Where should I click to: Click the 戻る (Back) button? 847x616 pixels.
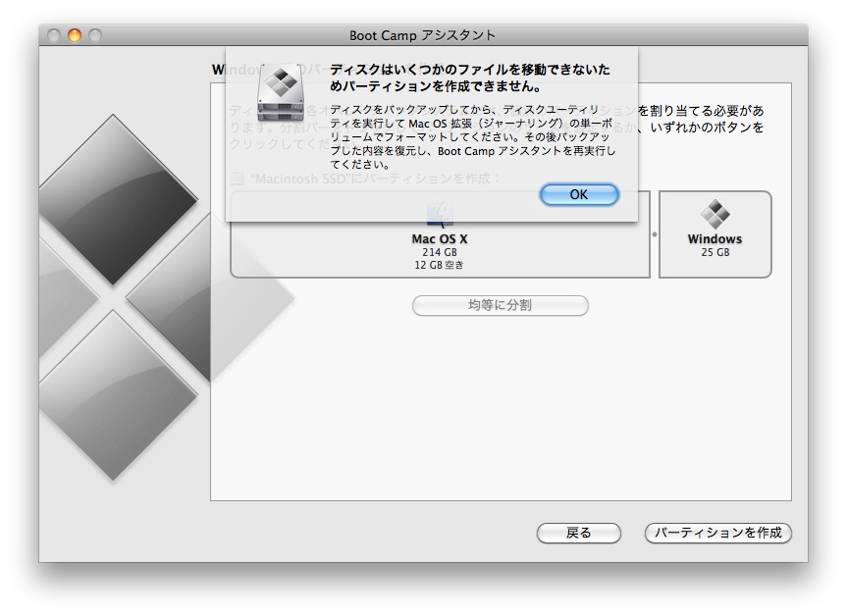pyautogui.click(x=578, y=533)
